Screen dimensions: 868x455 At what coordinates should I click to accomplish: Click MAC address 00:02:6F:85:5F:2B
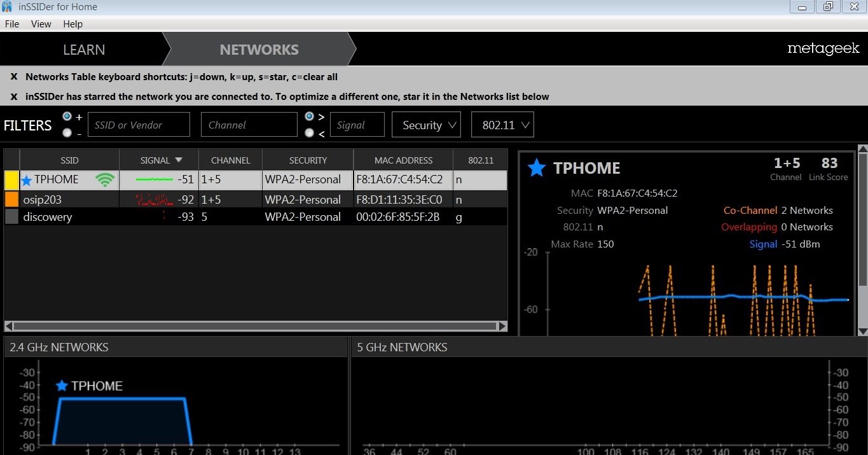(x=397, y=216)
